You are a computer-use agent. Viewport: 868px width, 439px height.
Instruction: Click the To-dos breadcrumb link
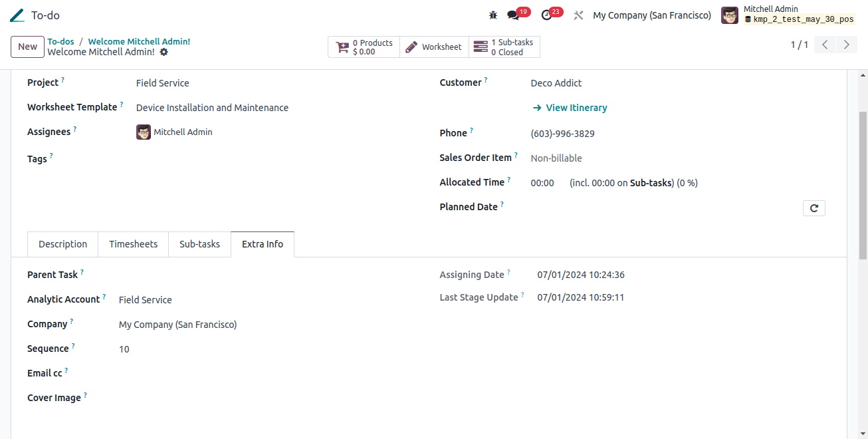pyautogui.click(x=60, y=41)
